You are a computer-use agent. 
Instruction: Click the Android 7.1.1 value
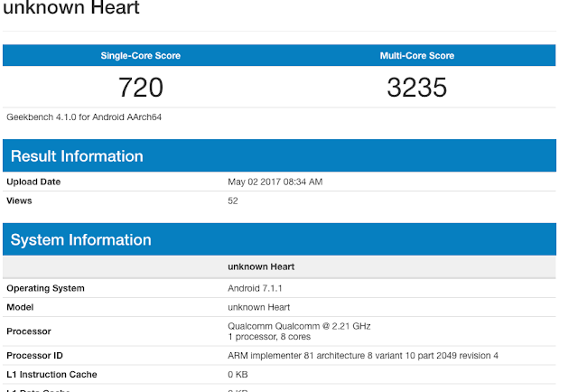[x=255, y=288]
